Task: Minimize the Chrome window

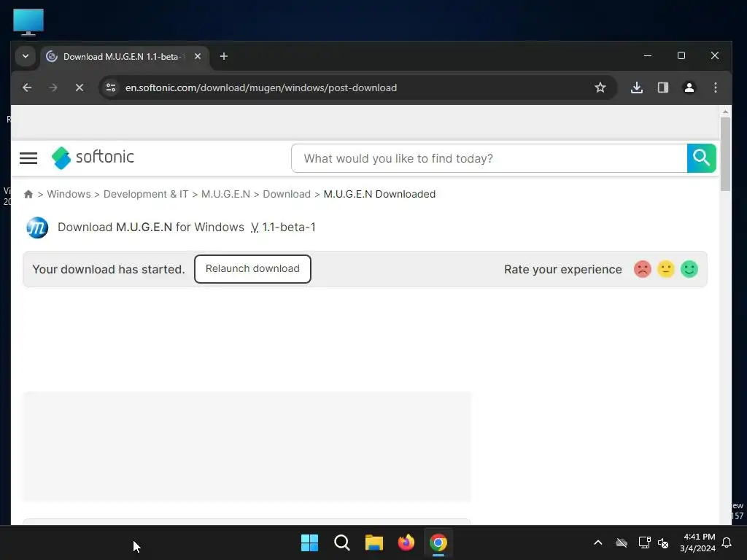Action: (x=648, y=55)
